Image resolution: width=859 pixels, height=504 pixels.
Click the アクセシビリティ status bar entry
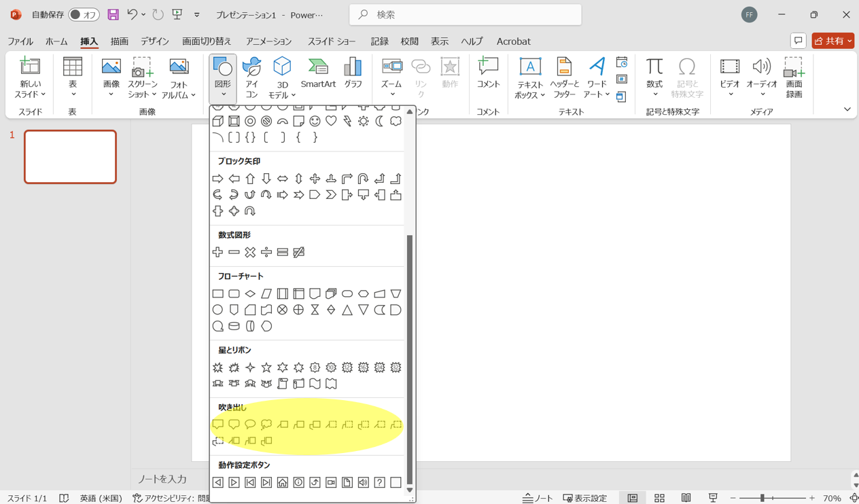(172, 498)
